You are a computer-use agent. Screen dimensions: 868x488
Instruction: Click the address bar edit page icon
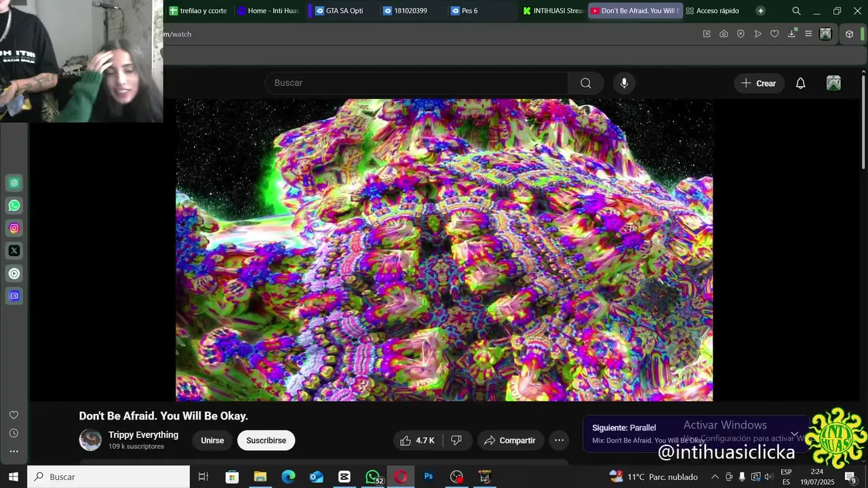pos(707,34)
